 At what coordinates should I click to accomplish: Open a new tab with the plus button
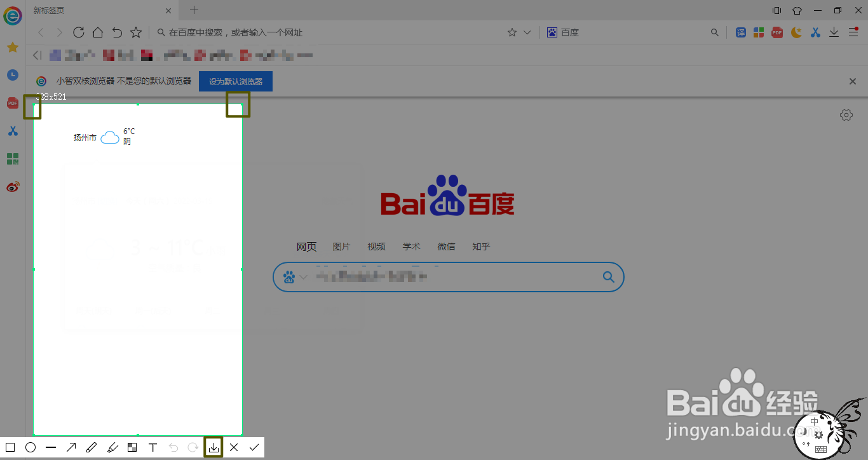(x=194, y=10)
